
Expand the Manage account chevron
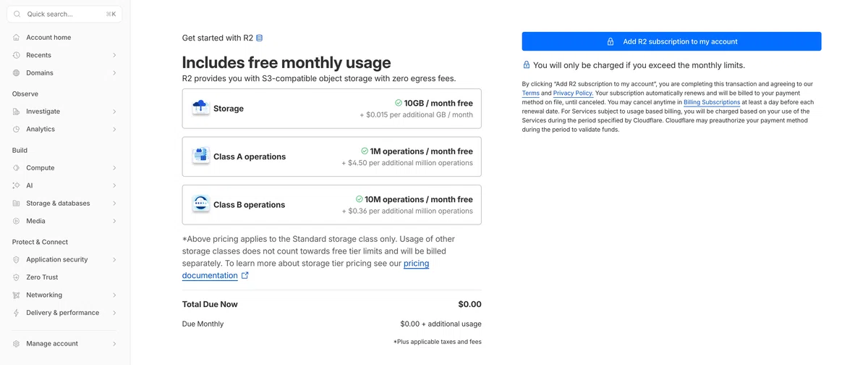click(x=114, y=344)
